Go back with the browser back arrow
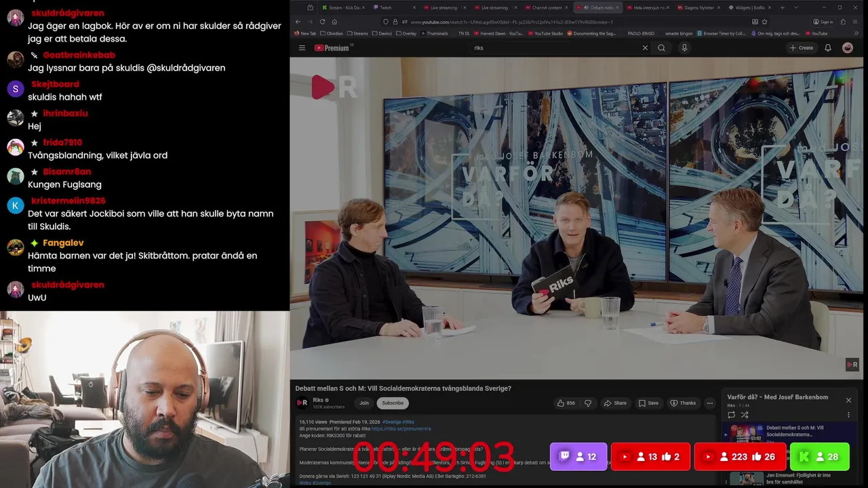 (298, 22)
